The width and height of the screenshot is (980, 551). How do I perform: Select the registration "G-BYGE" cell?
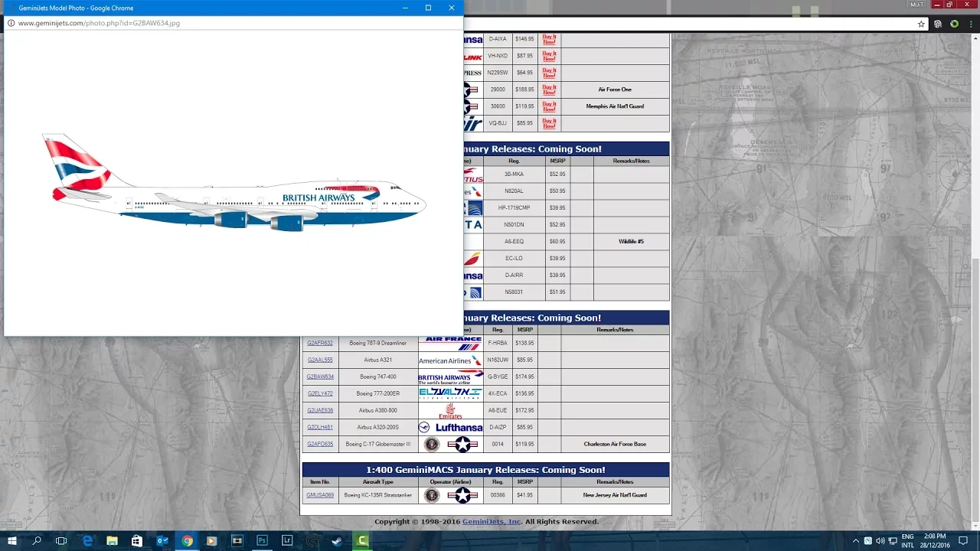(498, 377)
